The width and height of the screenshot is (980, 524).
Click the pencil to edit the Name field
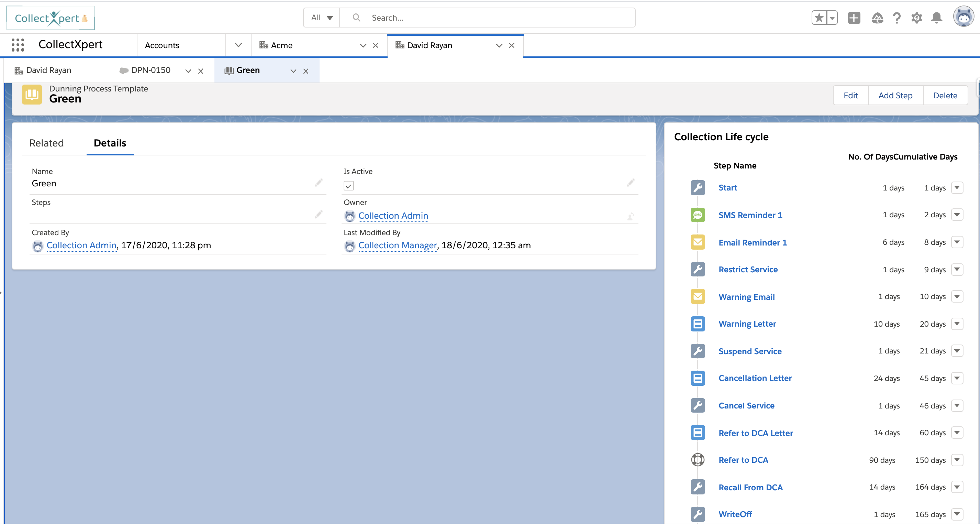point(319,183)
